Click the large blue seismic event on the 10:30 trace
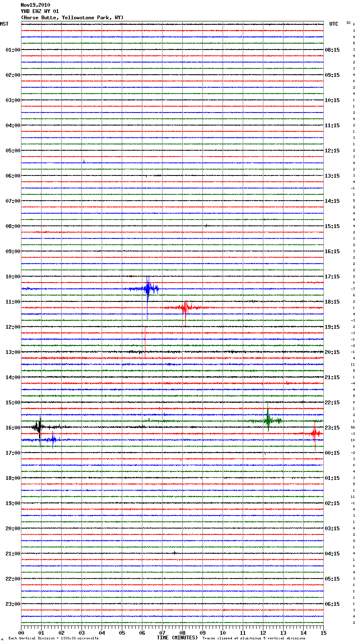This screenshot has width=357, height=644. click(x=147, y=289)
